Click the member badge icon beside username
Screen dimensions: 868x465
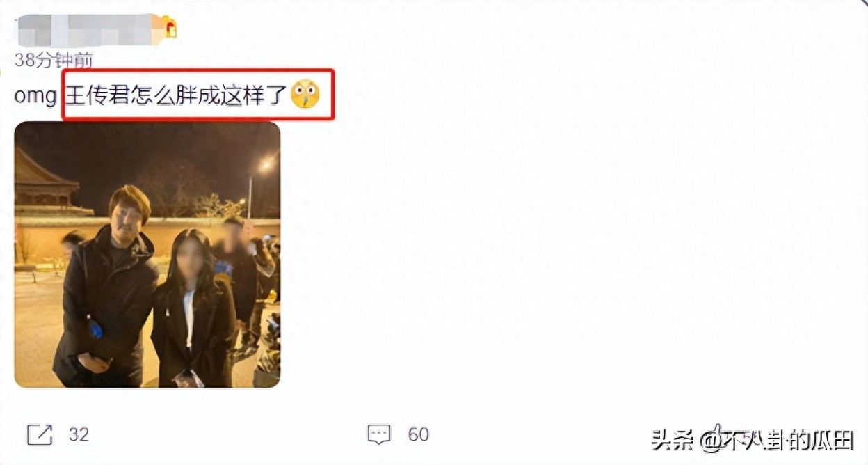click(x=170, y=27)
